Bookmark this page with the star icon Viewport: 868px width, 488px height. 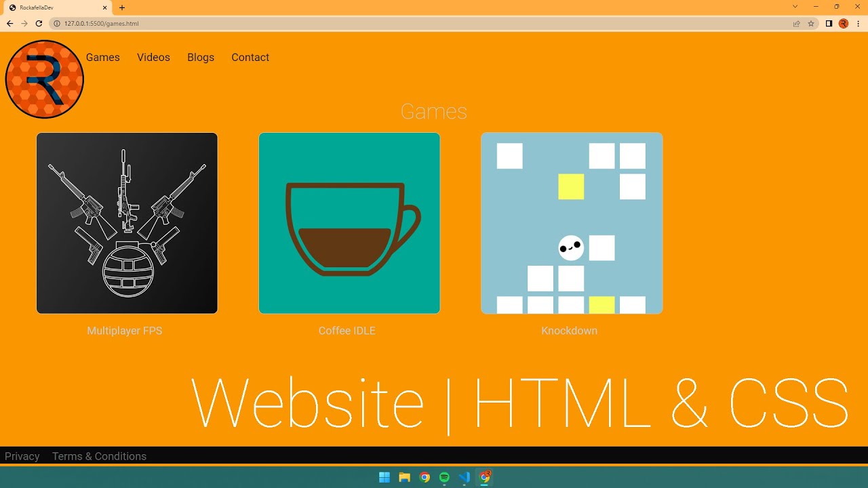(x=811, y=23)
